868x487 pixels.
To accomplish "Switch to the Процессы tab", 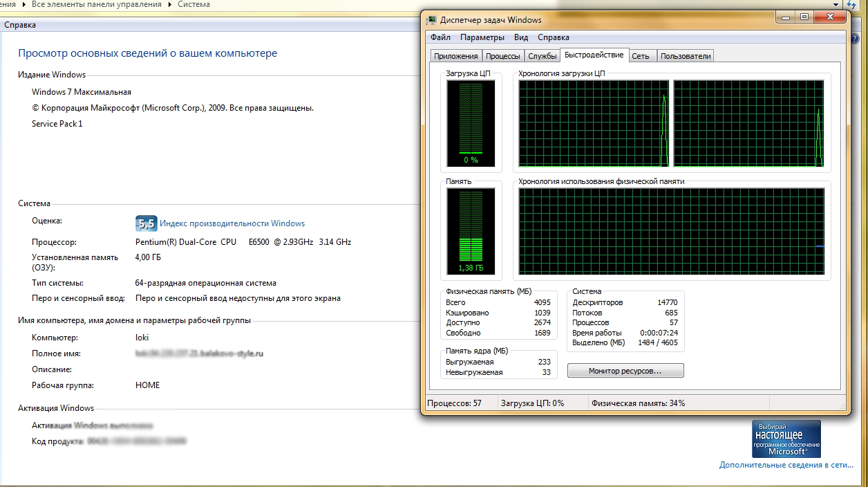I will (503, 56).
